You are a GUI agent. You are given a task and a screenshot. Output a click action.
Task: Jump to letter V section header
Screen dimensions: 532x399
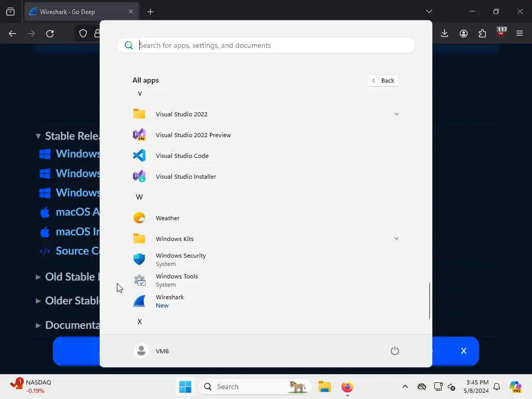point(140,94)
